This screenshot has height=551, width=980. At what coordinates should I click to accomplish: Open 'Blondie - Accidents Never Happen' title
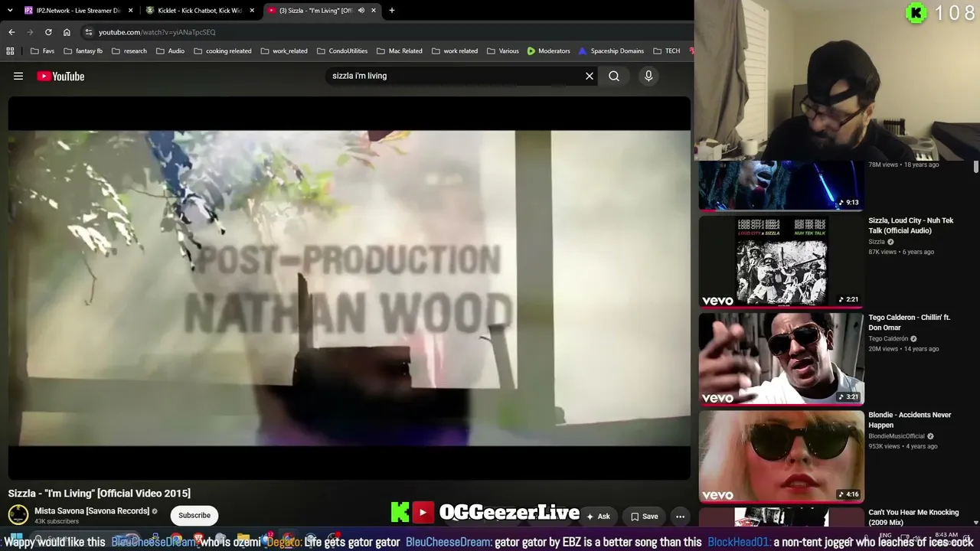pyautogui.click(x=910, y=419)
